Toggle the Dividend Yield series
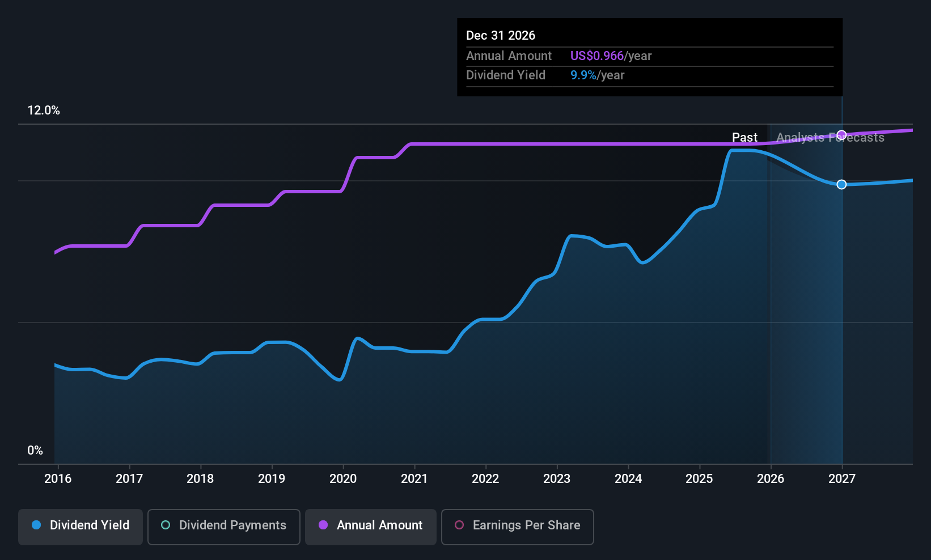The height and width of the screenshot is (560, 931). point(81,527)
